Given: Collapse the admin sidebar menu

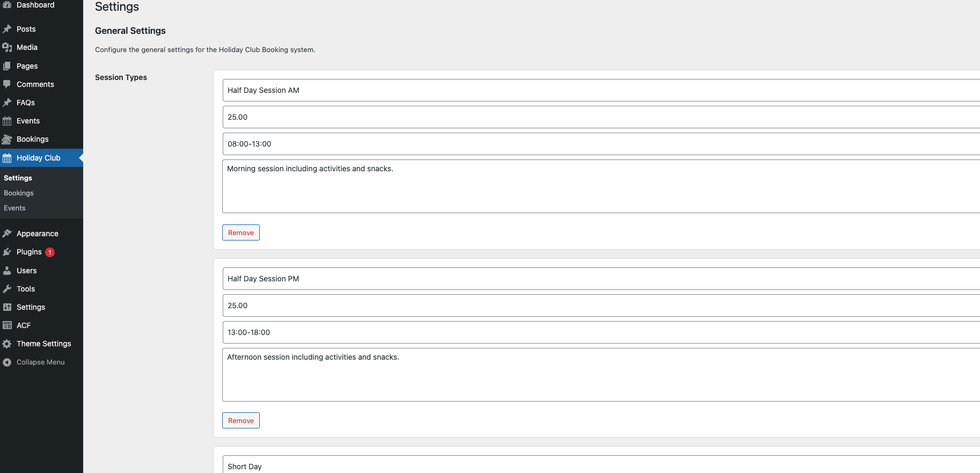Looking at the screenshot, I should [x=41, y=362].
